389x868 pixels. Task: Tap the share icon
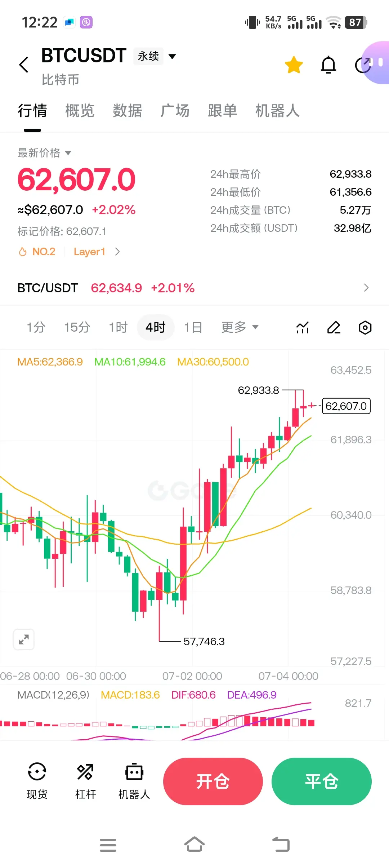363,65
